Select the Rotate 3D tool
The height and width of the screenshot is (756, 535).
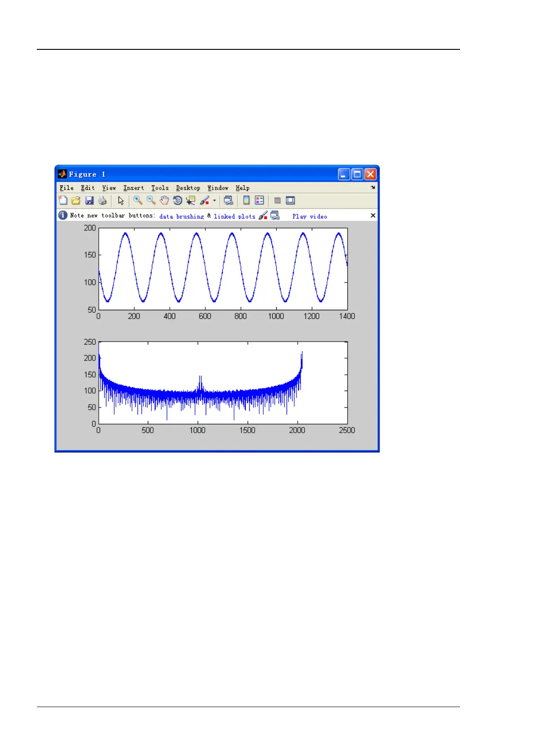coord(177,201)
